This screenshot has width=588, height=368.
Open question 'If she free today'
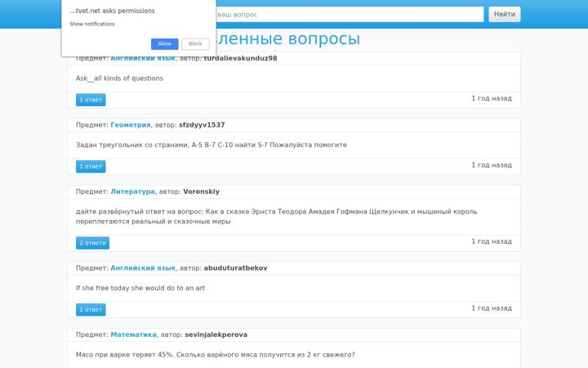click(140, 288)
